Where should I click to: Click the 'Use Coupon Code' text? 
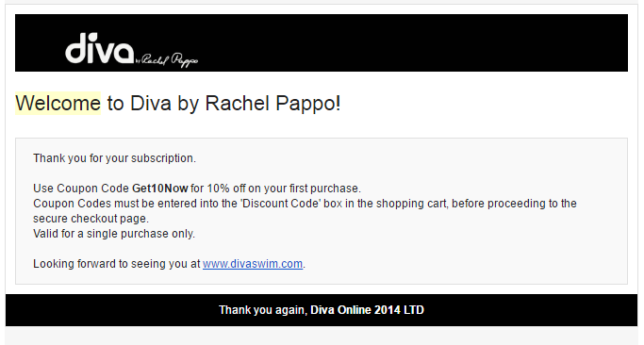pyautogui.click(x=81, y=189)
